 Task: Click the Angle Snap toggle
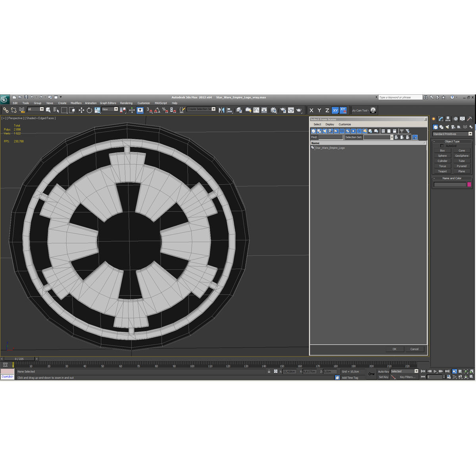157,110
